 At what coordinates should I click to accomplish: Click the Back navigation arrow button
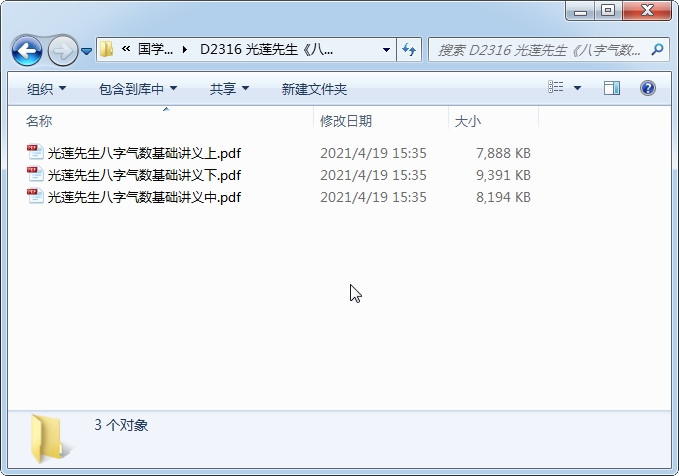pyautogui.click(x=27, y=51)
